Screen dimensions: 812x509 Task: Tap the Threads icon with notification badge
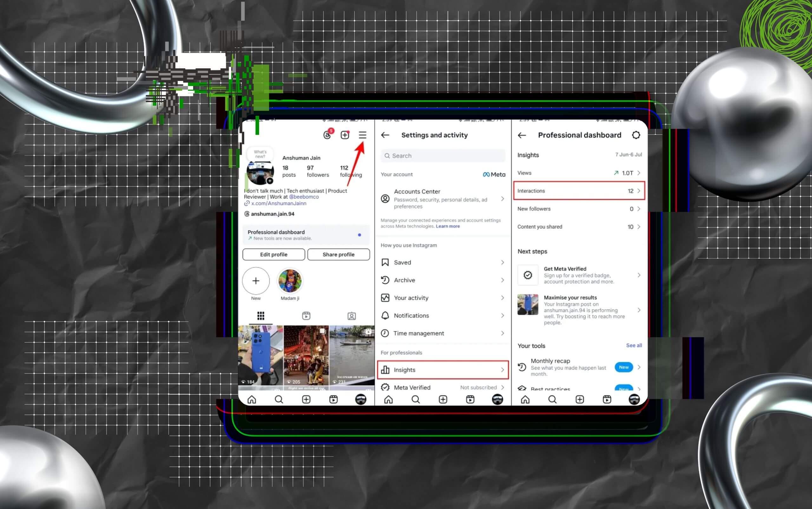327,135
